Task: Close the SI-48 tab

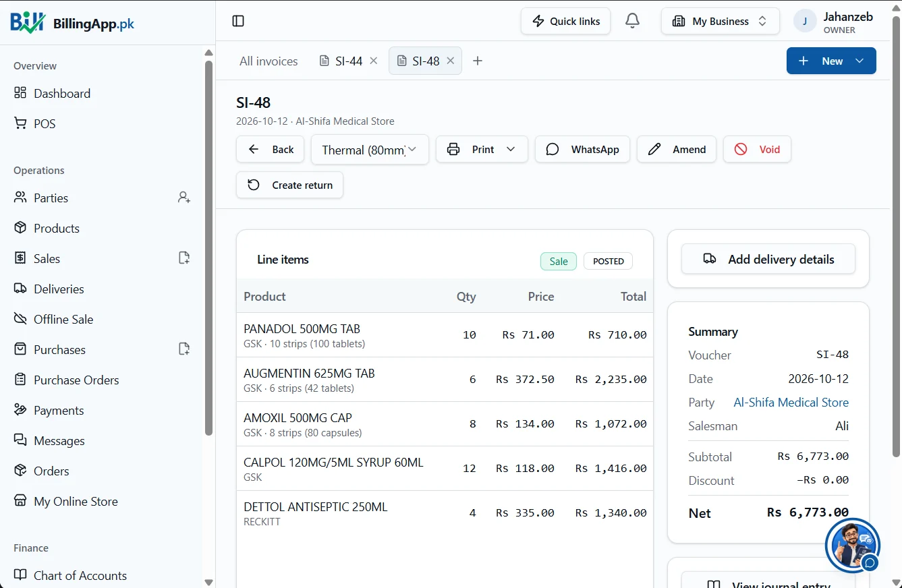Action: click(x=451, y=61)
